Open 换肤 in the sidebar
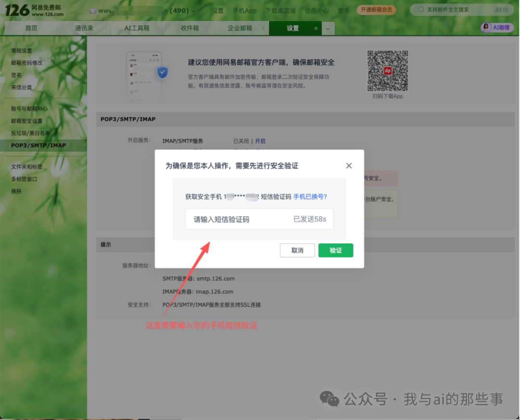 16,191
